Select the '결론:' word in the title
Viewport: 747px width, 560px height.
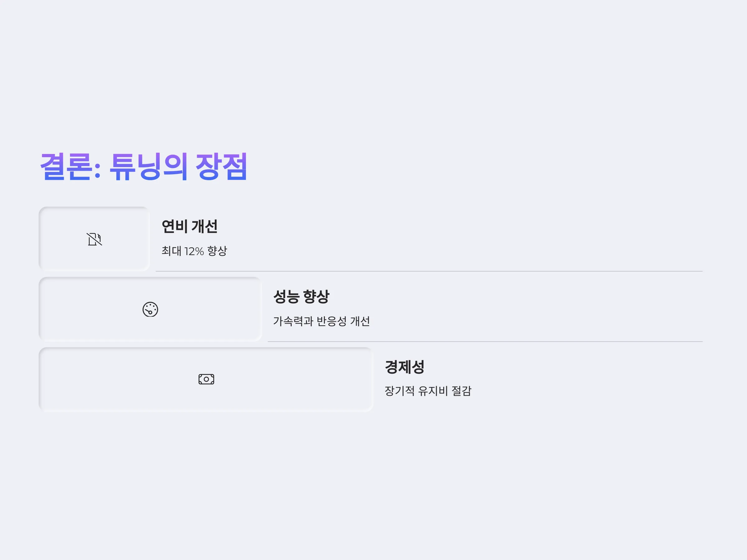click(x=70, y=166)
